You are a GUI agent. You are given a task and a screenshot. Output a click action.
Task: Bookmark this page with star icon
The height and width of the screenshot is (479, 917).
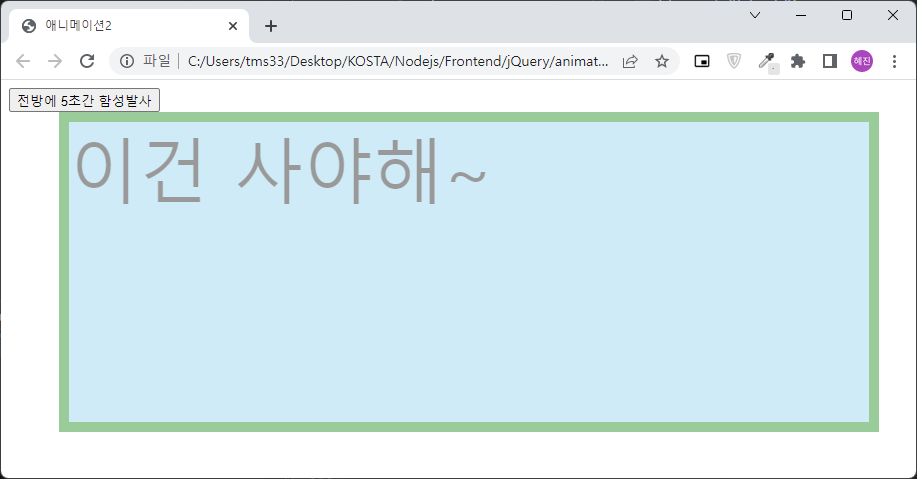click(x=661, y=61)
